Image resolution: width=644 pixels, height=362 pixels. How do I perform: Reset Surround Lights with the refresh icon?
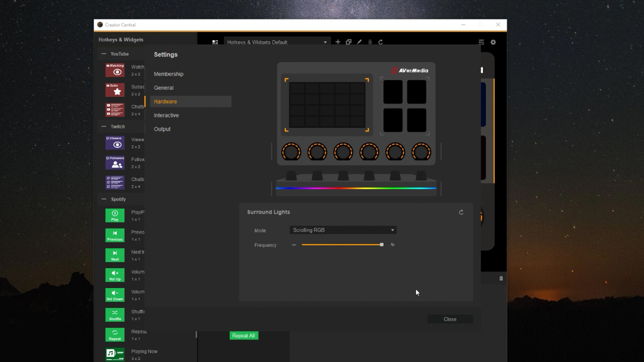461,212
